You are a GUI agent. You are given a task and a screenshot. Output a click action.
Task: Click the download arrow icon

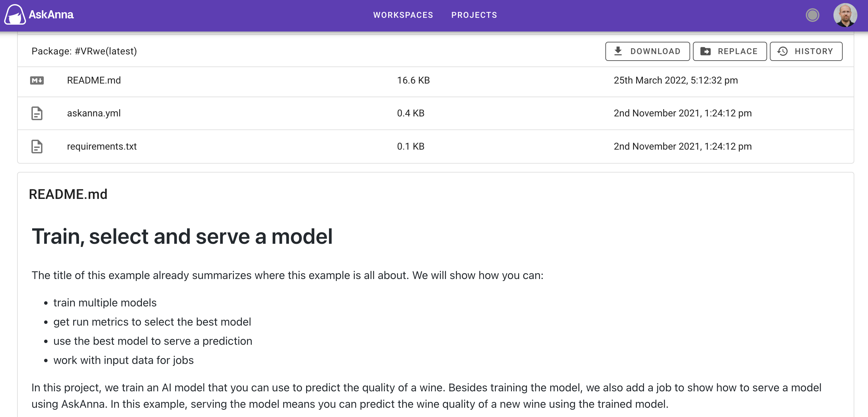(x=618, y=51)
